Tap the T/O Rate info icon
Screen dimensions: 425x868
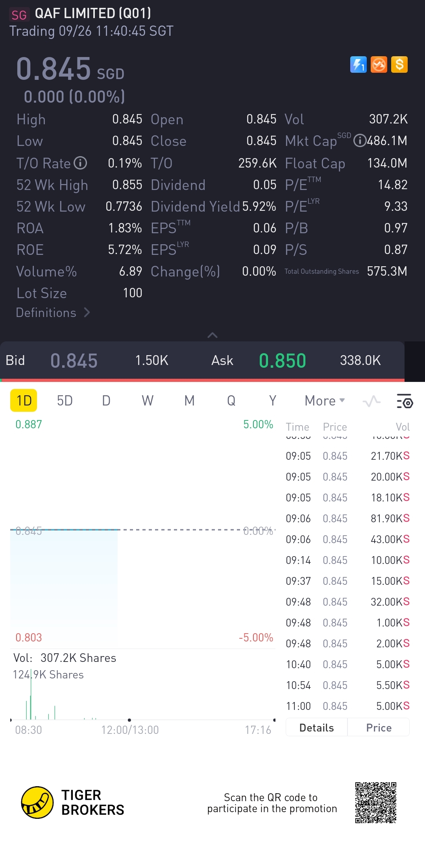[80, 163]
